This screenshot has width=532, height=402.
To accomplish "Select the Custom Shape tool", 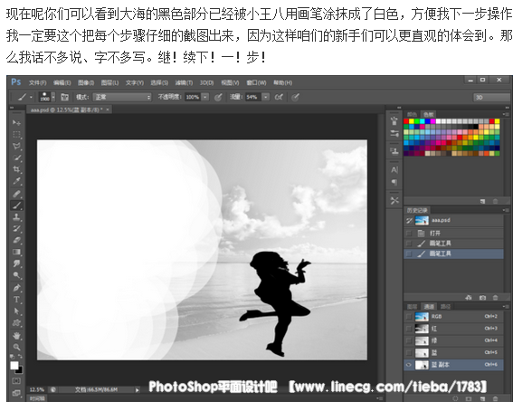I will point(16,323).
